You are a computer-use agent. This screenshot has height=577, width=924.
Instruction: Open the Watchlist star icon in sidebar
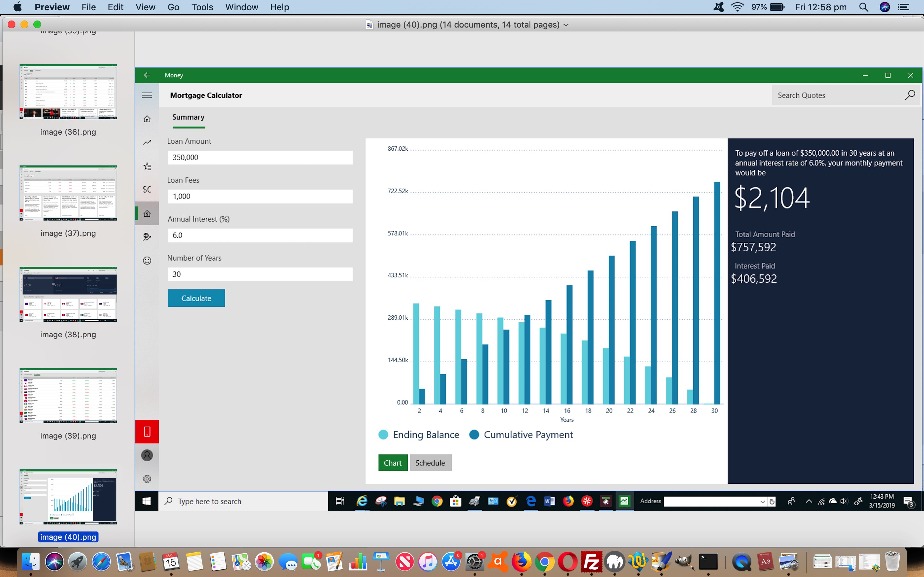147,166
